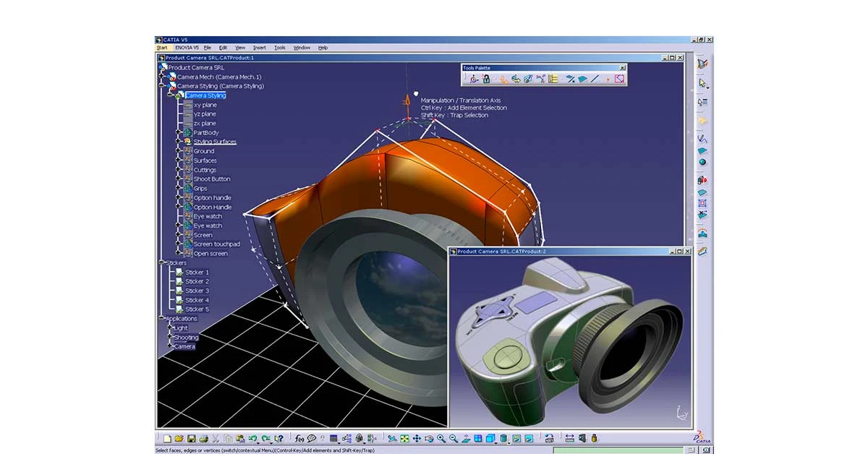
Task: Expand the Applications node
Action: pyautogui.click(x=161, y=318)
